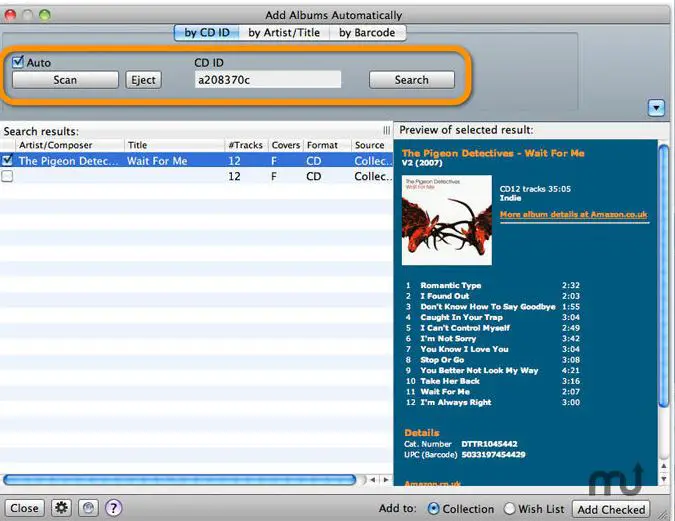Click the column chooser icon above Source
Image resolution: width=675 pixels, height=521 pixels.
click(387, 130)
